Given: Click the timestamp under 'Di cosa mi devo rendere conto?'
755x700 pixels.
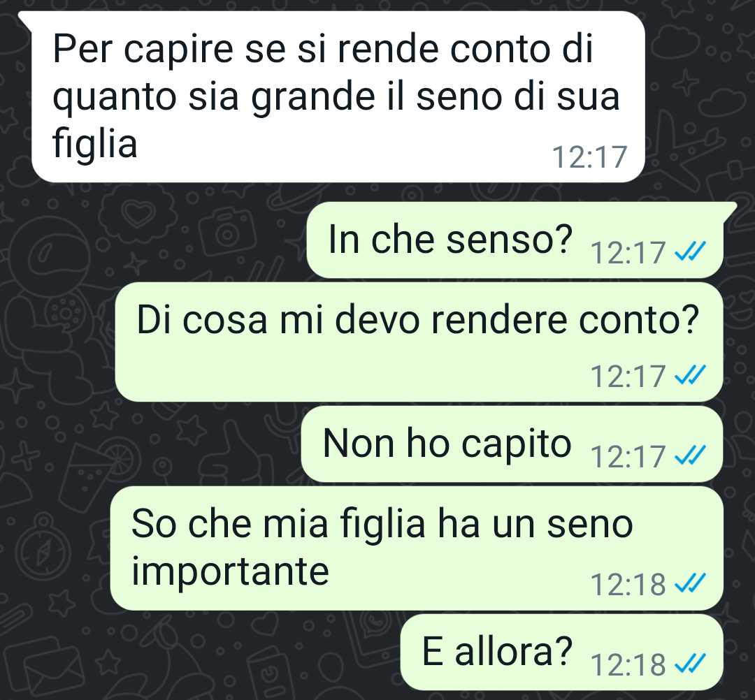Looking at the screenshot, I should pyautogui.click(x=628, y=376).
